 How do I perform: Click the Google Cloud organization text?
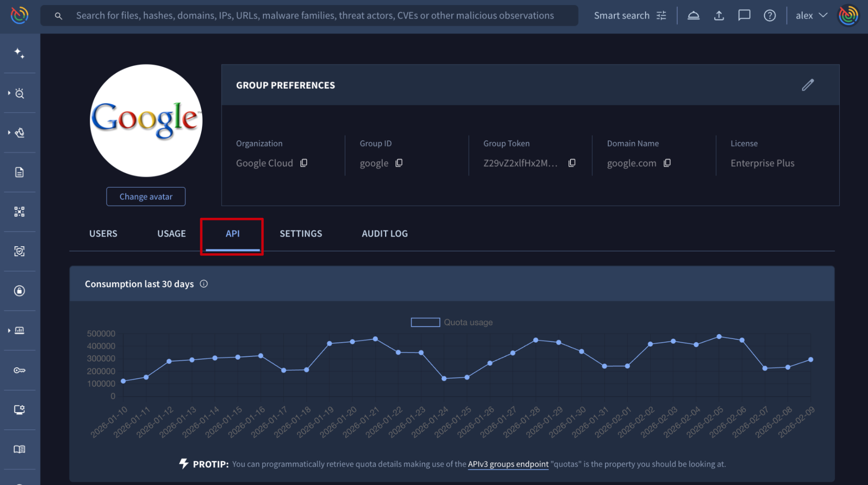[x=264, y=163]
